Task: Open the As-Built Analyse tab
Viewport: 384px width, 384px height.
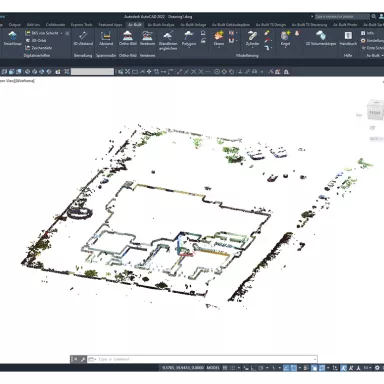Action: (161, 25)
